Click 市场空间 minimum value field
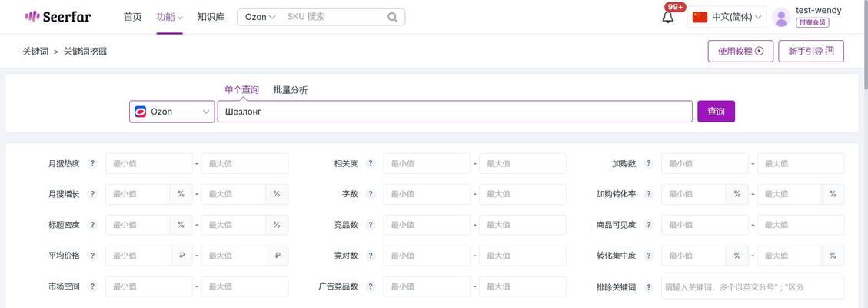 [149, 286]
